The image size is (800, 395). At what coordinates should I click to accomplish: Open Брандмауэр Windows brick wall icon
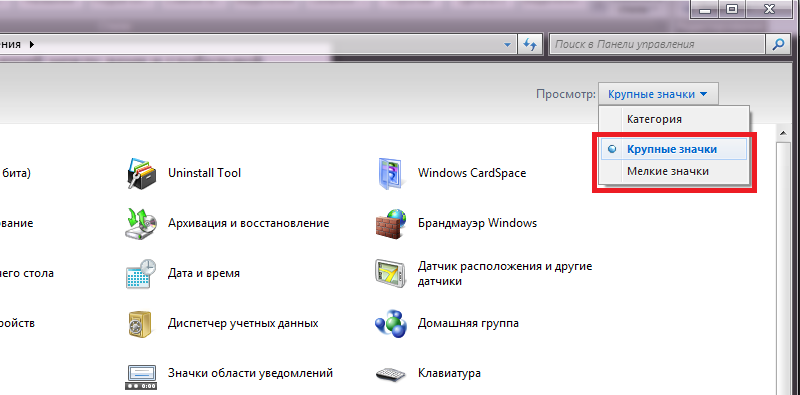(391, 224)
